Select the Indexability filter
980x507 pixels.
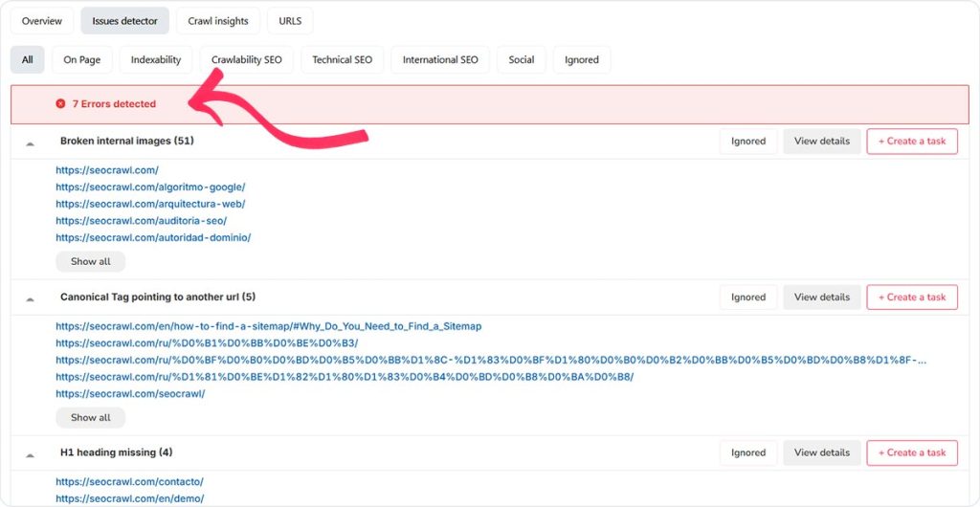click(x=156, y=59)
